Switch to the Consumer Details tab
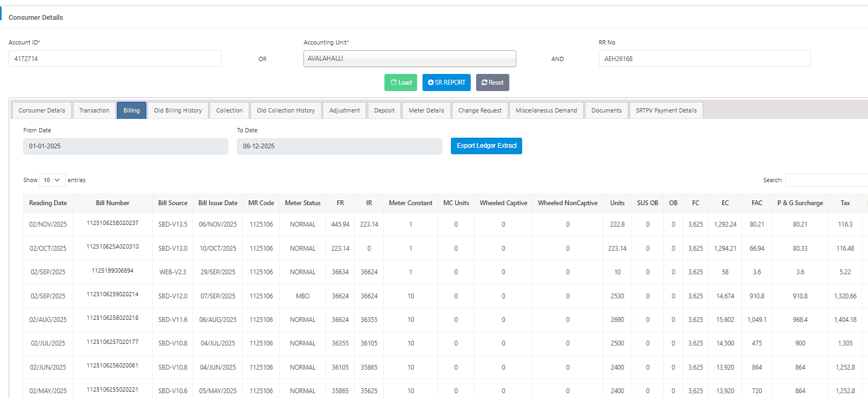868x398 pixels. tap(42, 110)
